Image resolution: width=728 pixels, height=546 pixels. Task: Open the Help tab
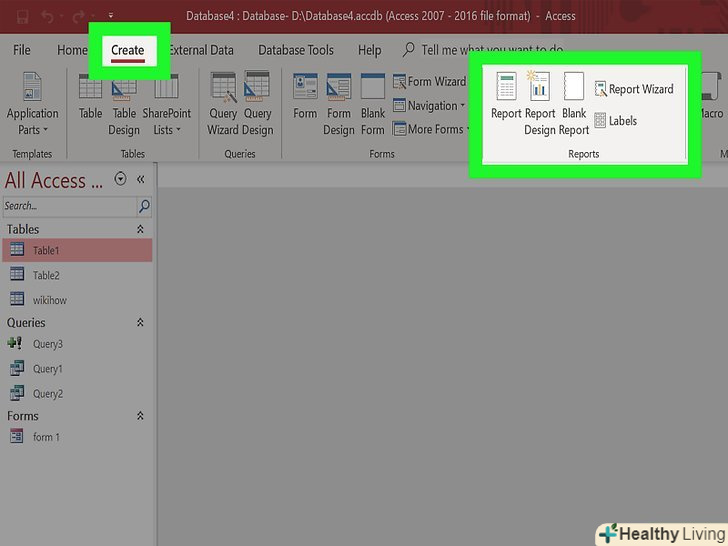[370, 50]
